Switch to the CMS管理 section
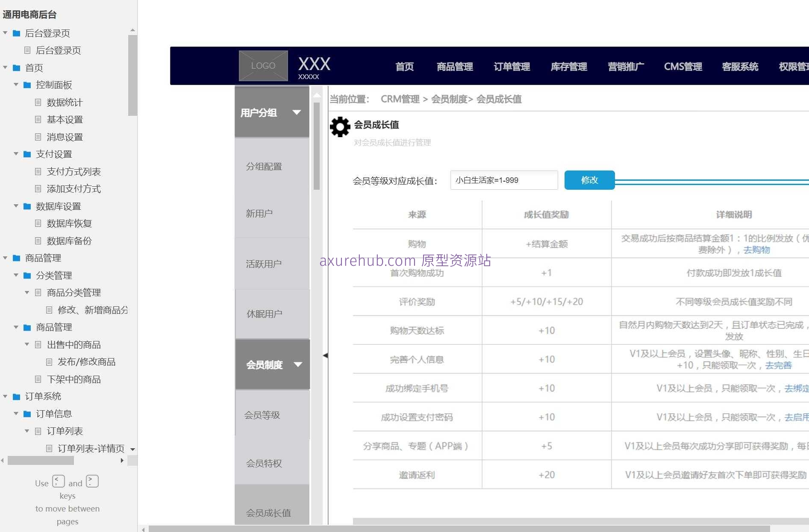Screen dimensions: 809x532 (x=683, y=67)
